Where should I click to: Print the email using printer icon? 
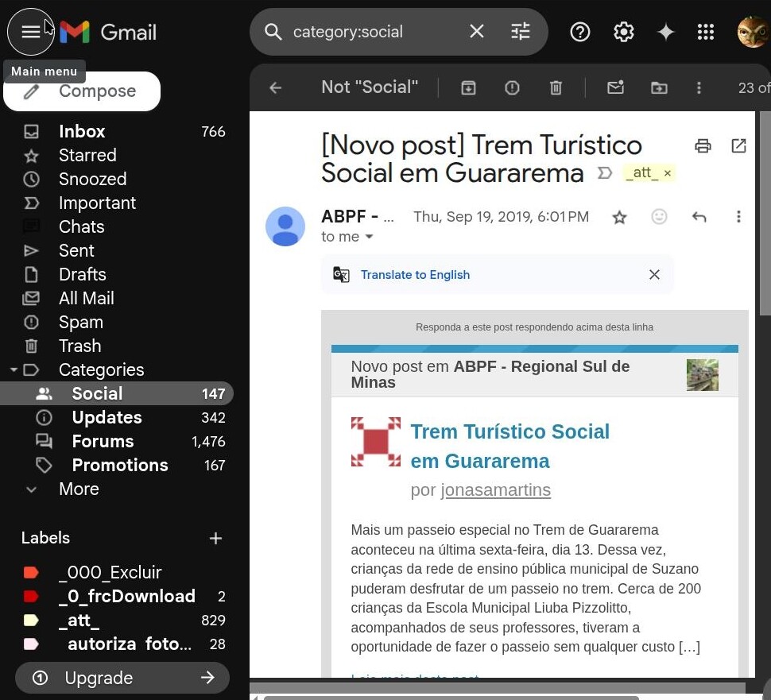703,145
